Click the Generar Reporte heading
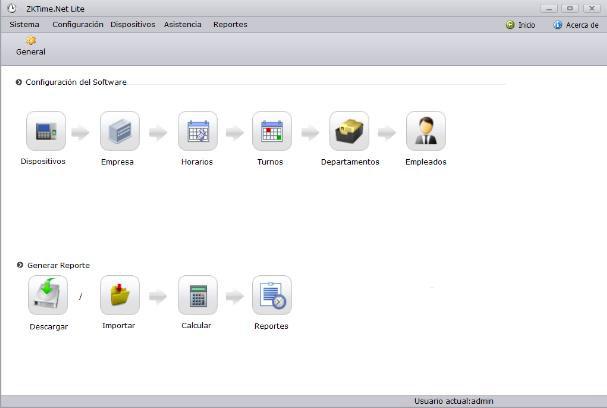The image size is (607, 408). (58, 265)
